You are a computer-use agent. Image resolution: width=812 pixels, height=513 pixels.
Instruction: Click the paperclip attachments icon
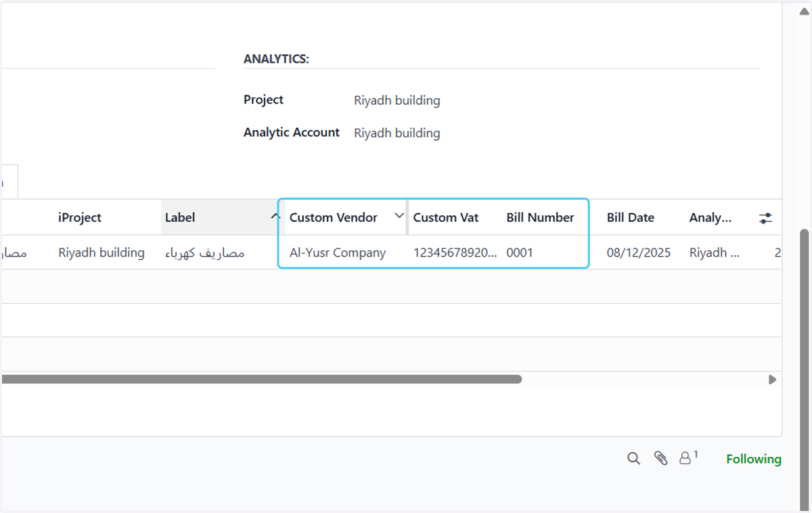(660, 459)
